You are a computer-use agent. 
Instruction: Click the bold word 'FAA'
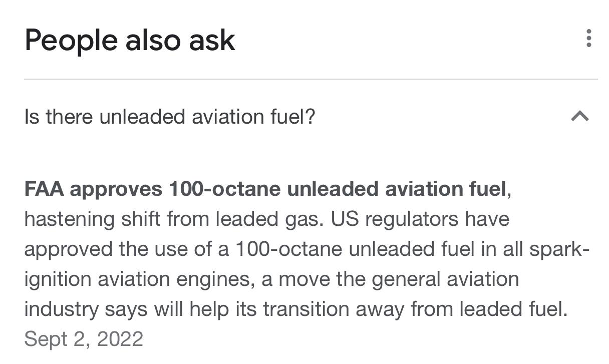44,189
